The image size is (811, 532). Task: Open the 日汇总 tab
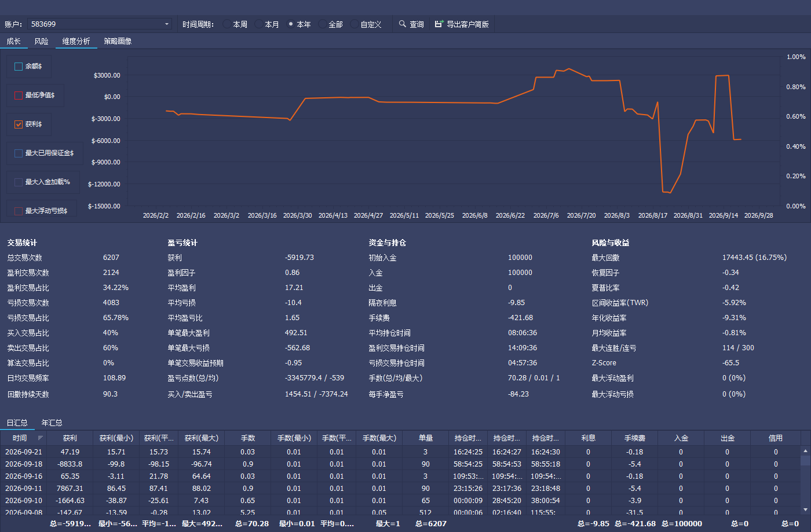(17, 423)
